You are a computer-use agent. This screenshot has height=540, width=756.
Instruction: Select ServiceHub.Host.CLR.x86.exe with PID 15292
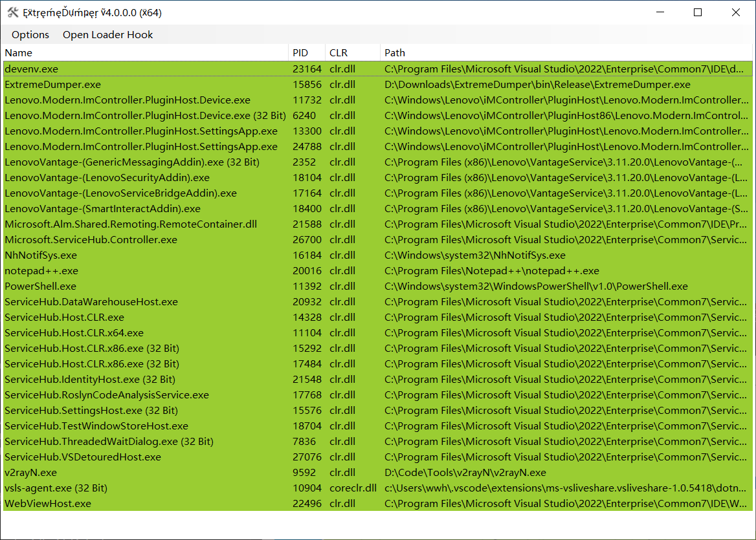(x=377, y=349)
